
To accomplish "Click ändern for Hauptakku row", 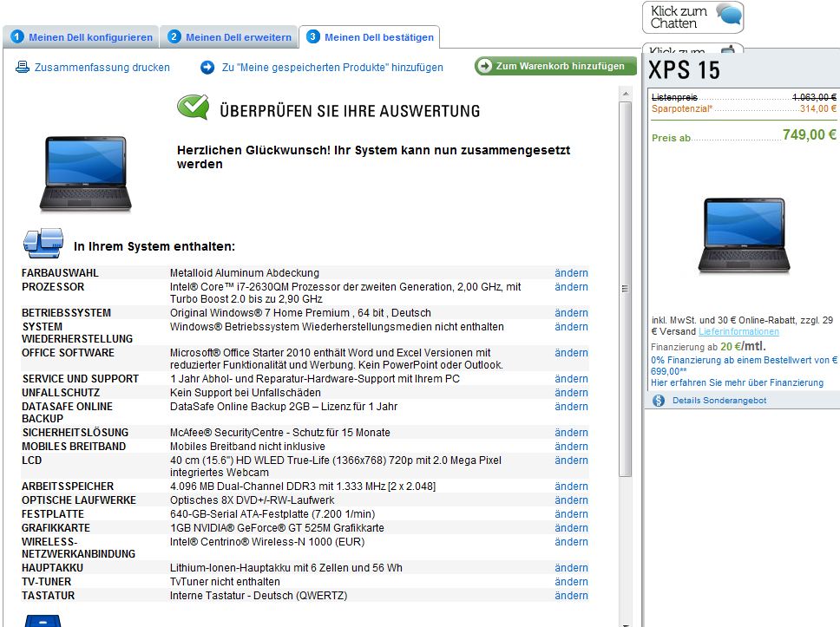I will click(571, 567).
